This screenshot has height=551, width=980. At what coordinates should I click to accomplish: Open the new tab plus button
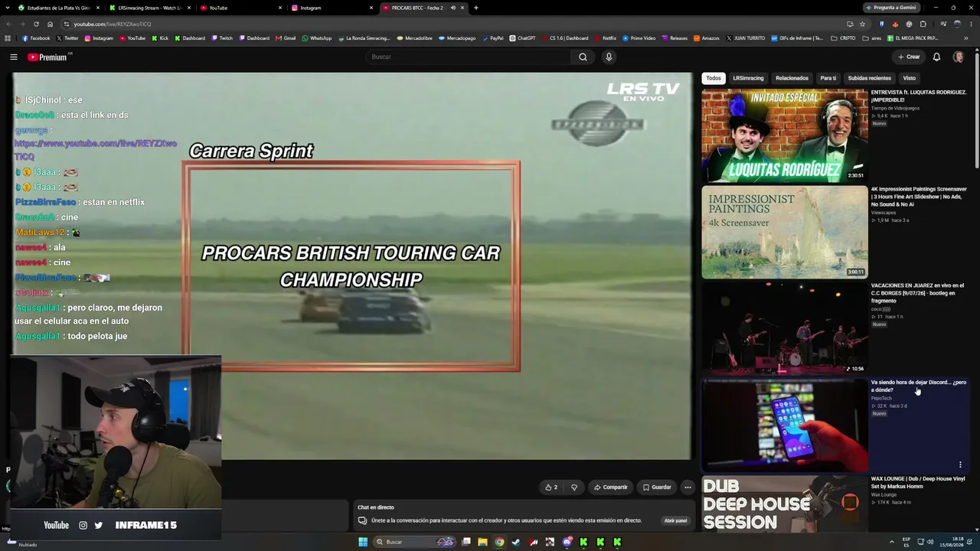point(476,8)
